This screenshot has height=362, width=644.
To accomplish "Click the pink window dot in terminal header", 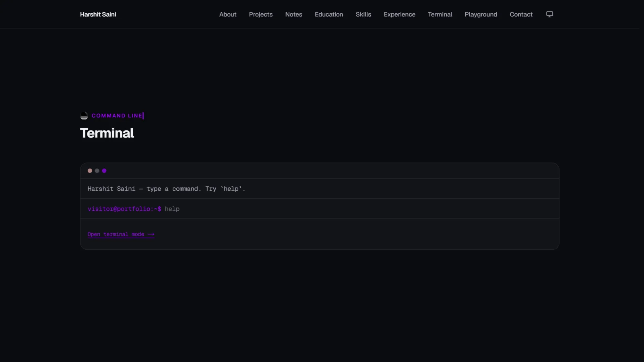I will [90, 171].
